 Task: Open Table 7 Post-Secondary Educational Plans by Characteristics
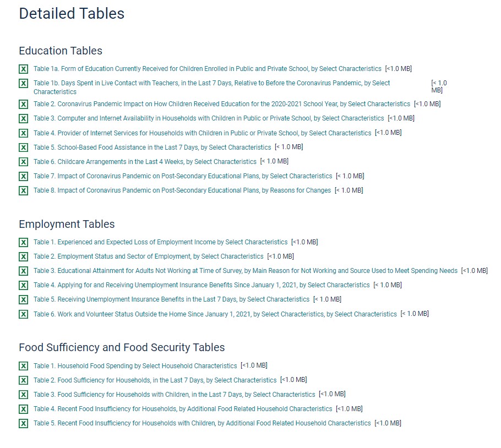(183, 176)
